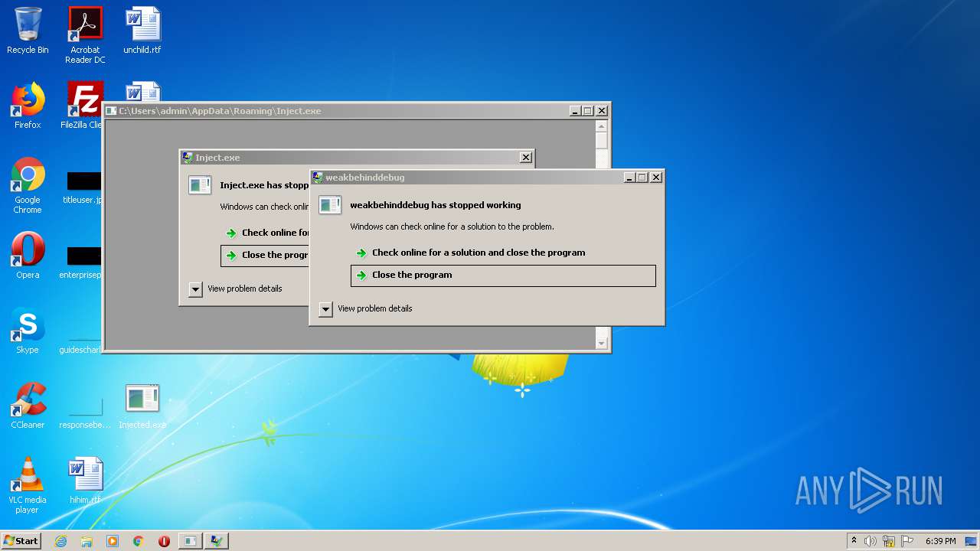Open Chrome from the taskbar
The height and width of the screenshot is (551, 980).
coord(139,541)
